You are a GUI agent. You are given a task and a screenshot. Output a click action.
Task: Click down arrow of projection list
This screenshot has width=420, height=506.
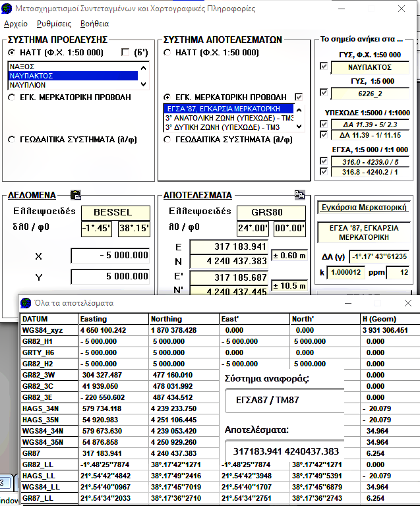click(299, 126)
